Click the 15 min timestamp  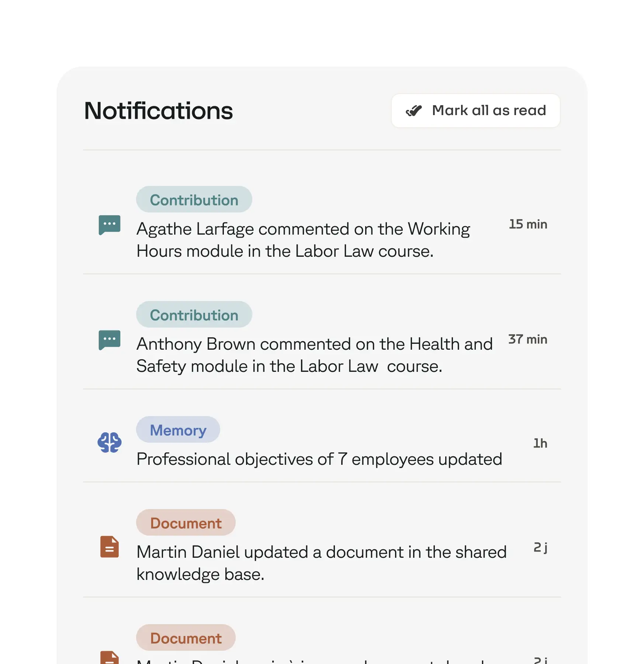tap(527, 224)
